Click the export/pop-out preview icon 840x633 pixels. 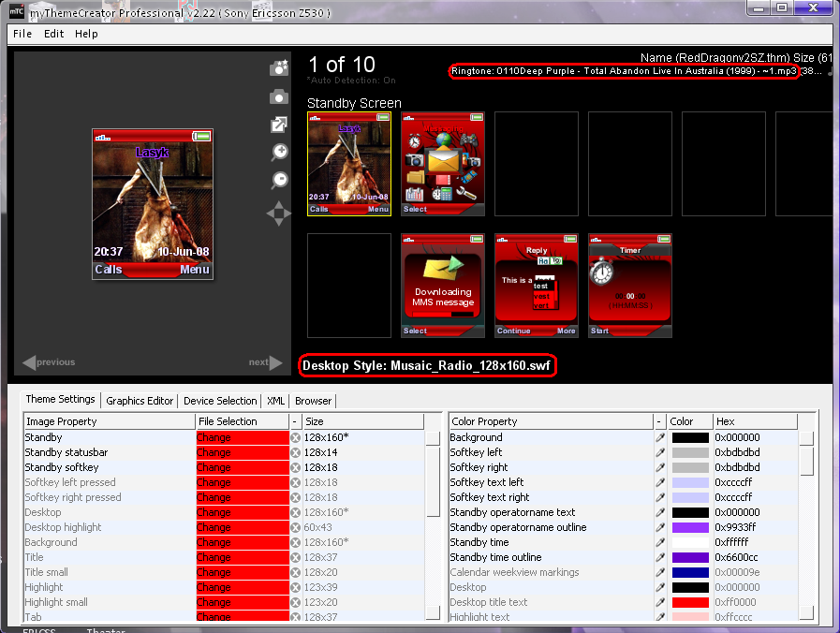(279, 125)
